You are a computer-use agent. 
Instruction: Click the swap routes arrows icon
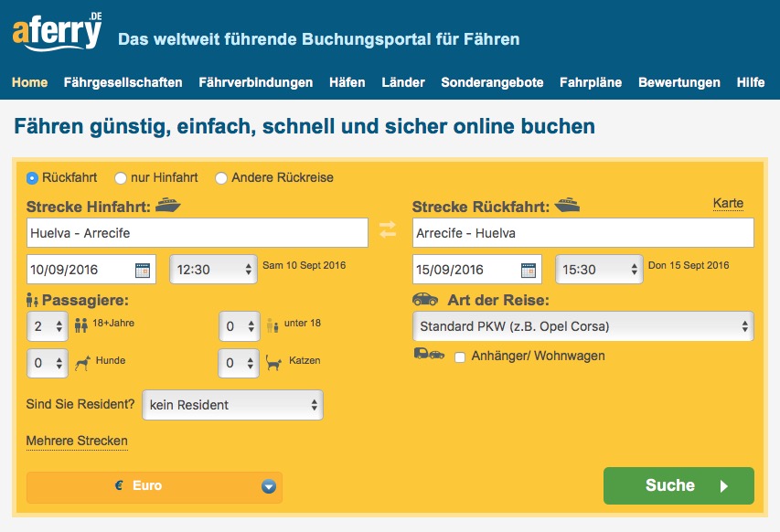389,230
